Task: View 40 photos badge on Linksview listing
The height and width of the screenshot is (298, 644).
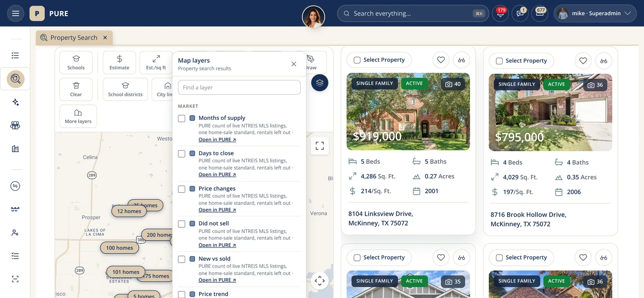Action: pos(453,84)
